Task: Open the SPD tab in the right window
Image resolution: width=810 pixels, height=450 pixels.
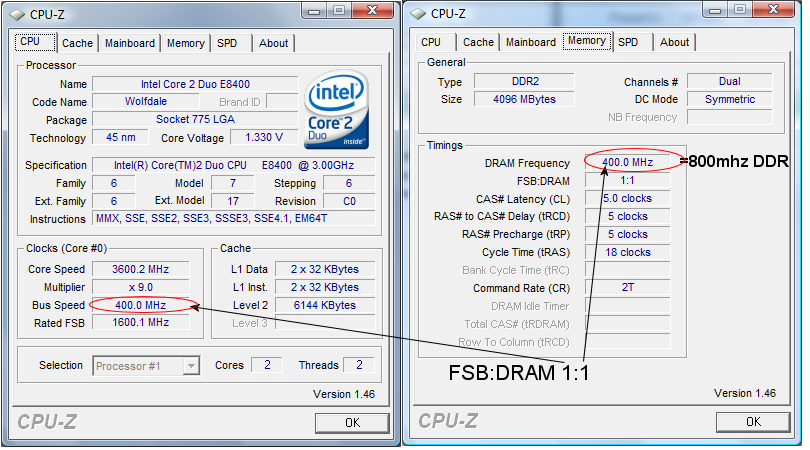Action: click(628, 42)
